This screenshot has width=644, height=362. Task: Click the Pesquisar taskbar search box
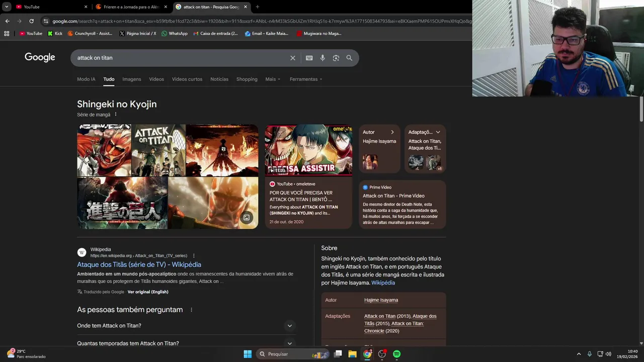click(x=292, y=354)
